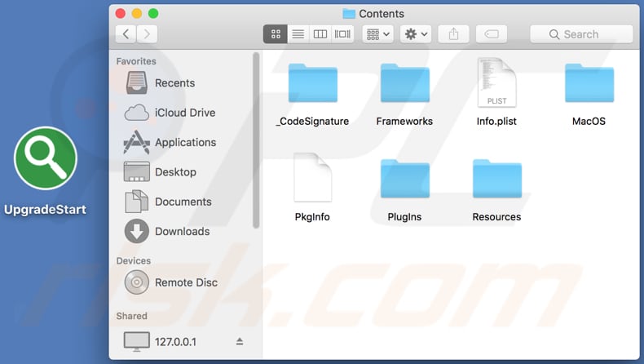
Task: Click the Back navigation button
Action: pyautogui.click(x=126, y=34)
